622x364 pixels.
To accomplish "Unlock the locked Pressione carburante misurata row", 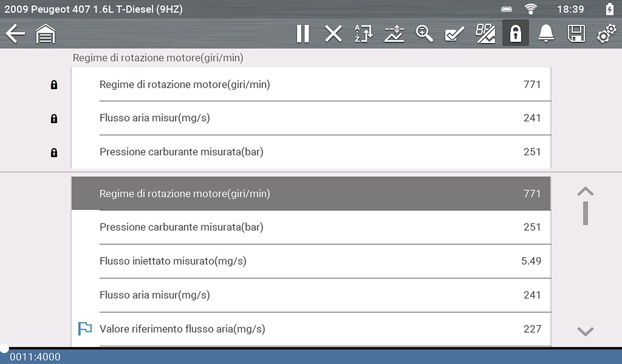I will 54,153.
